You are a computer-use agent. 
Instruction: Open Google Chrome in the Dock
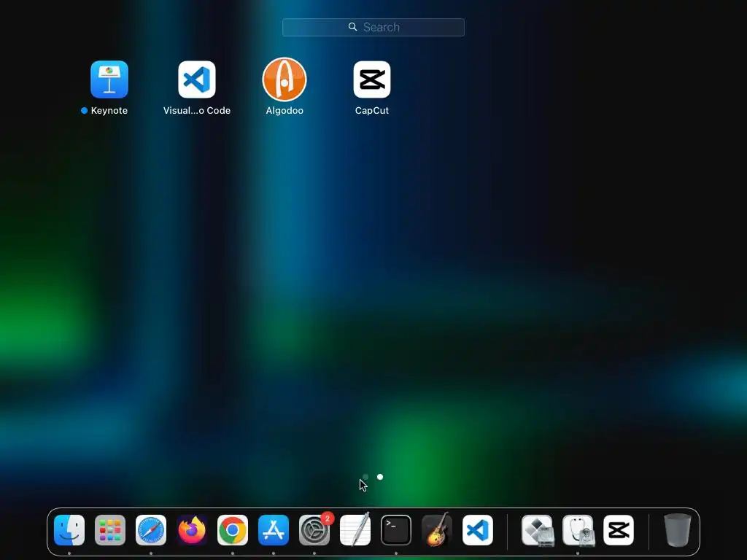click(233, 530)
